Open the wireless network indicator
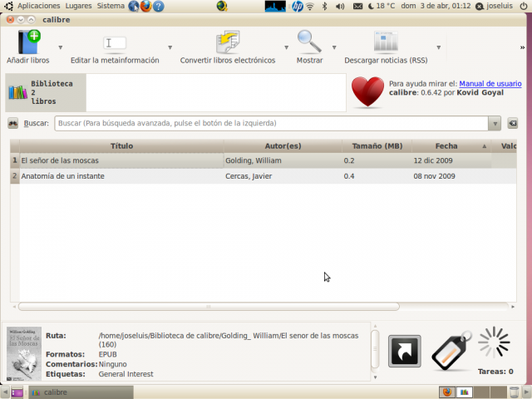The image size is (532, 399). pyautogui.click(x=310, y=6)
